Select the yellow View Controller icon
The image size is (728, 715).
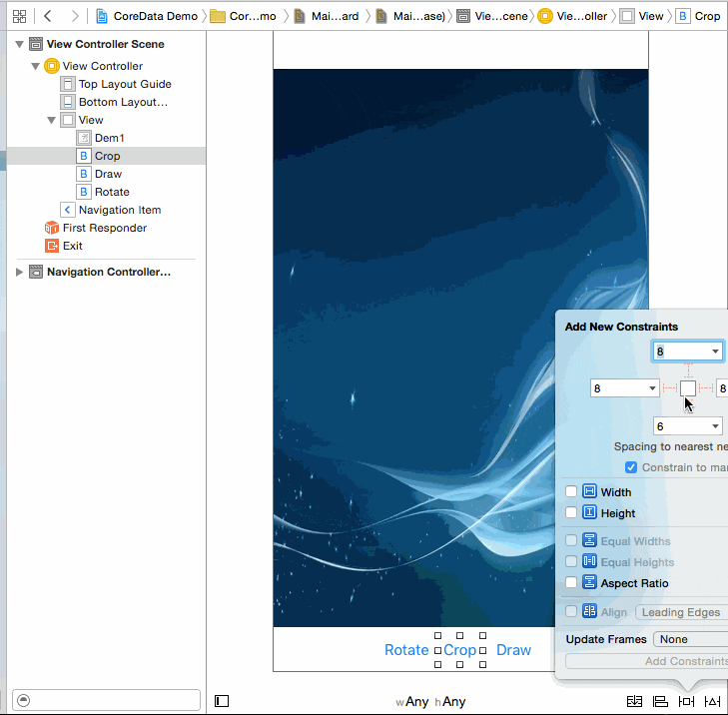tap(52, 66)
